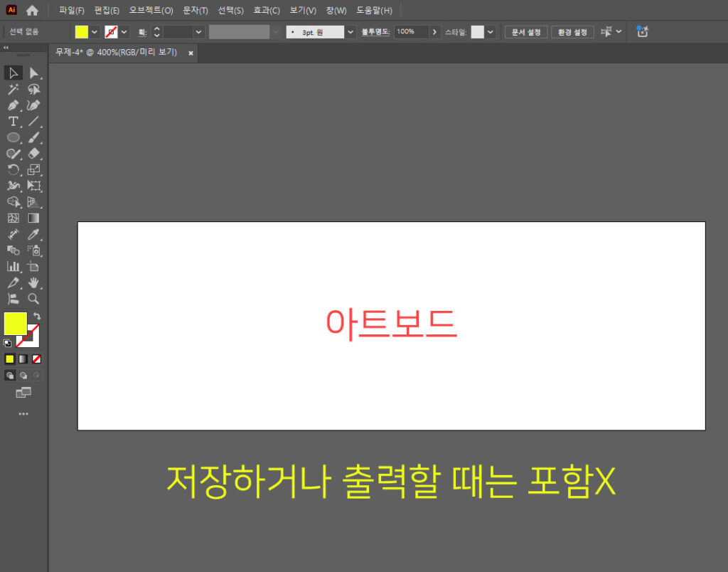Screen dimensions: 728x572
Task: Select the Gradient tool
Action: (33, 218)
